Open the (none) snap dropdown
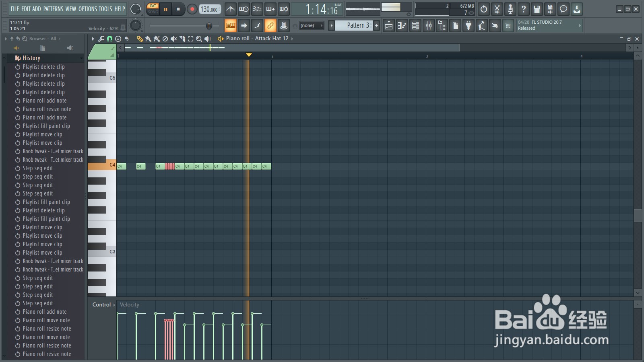Viewport: 644px width, 362px height. click(311, 25)
